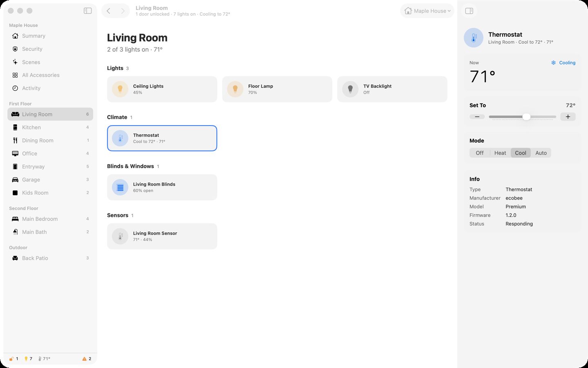Select Kids Room in the sidebar
Viewport: 588px width, 368px height.
click(50, 193)
